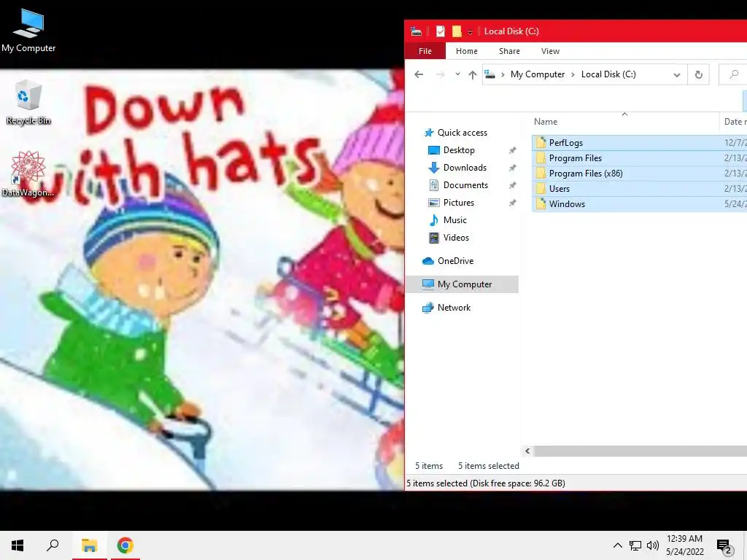Click the Refresh button
This screenshot has height=560, width=747.
[x=698, y=75]
